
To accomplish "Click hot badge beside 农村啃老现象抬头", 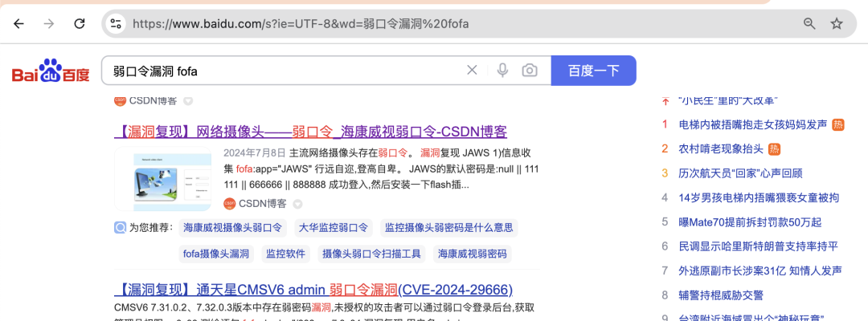I will [x=775, y=148].
